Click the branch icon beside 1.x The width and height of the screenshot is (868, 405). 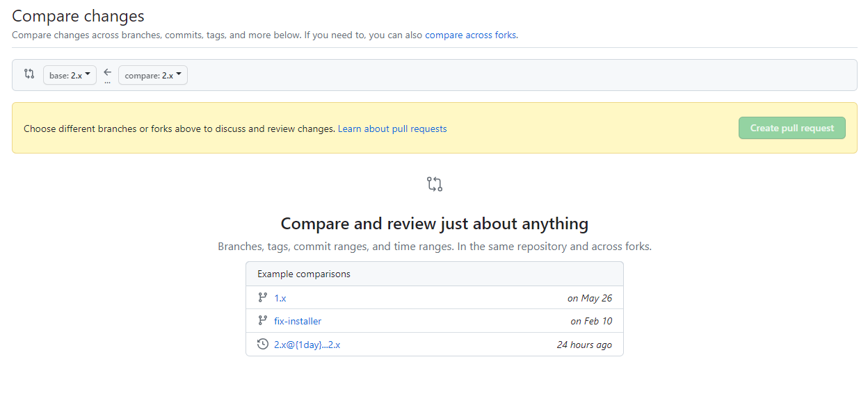[262, 297]
